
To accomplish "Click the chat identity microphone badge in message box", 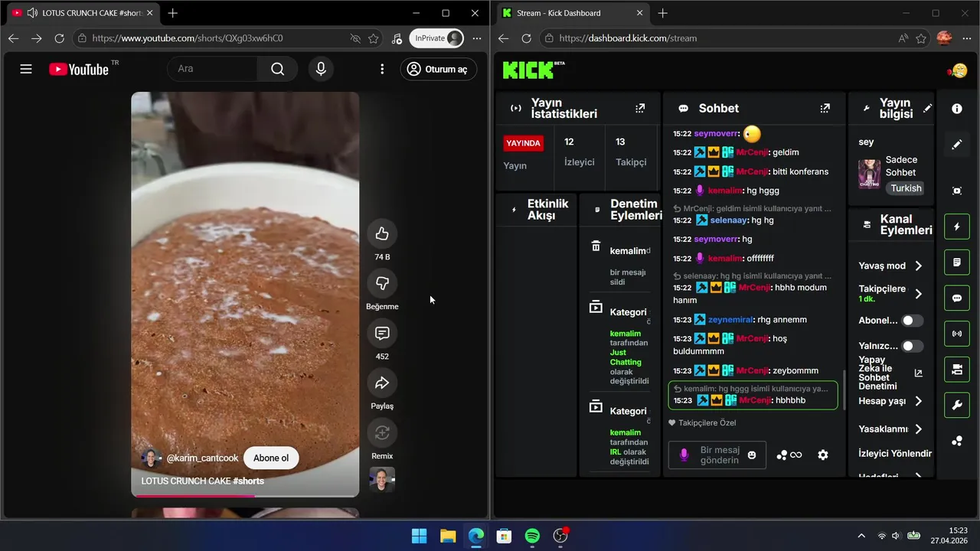I will (x=684, y=455).
